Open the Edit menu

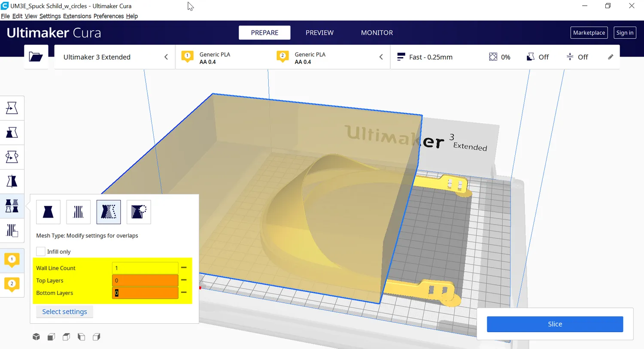[x=18, y=16]
